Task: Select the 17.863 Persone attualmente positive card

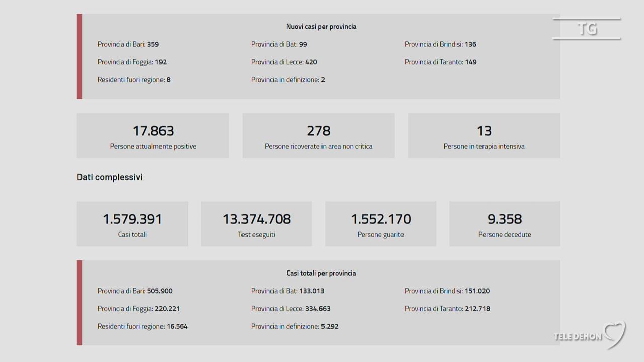Action: click(153, 135)
